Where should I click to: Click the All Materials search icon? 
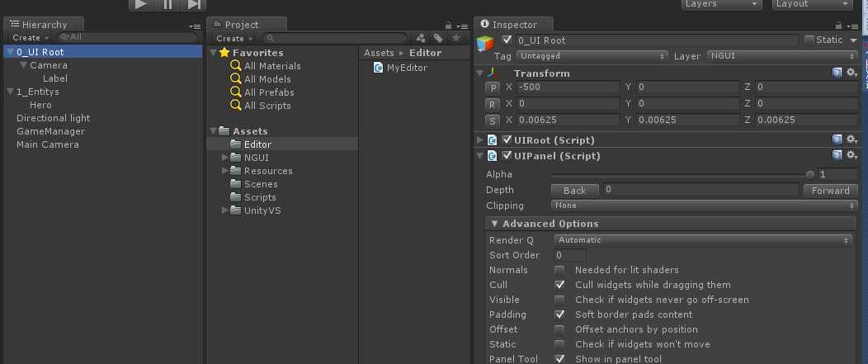(x=236, y=66)
